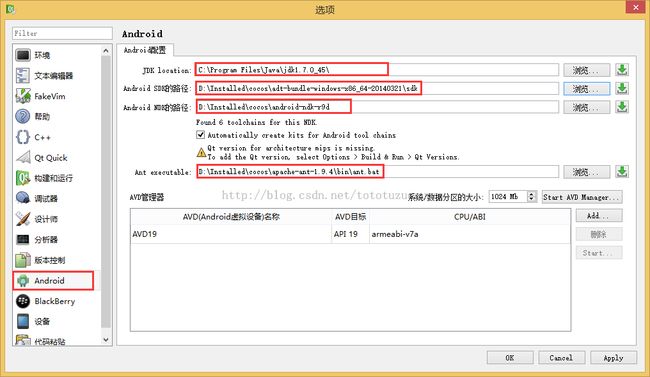Toggle Automatically create kits checkbox
650x377 pixels.
tap(201, 135)
